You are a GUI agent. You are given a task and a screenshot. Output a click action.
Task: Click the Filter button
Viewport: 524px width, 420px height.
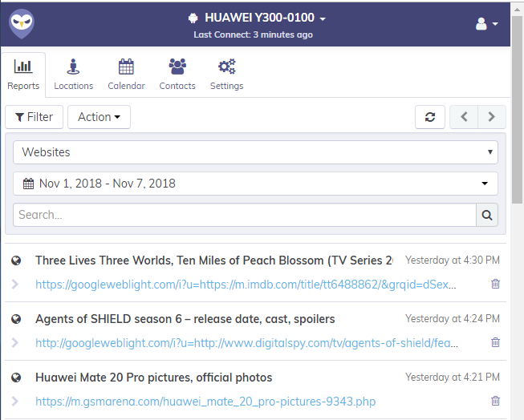[34, 117]
